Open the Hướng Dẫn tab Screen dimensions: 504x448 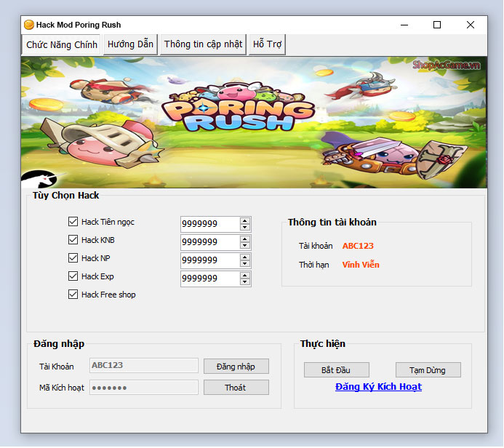[x=130, y=44]
